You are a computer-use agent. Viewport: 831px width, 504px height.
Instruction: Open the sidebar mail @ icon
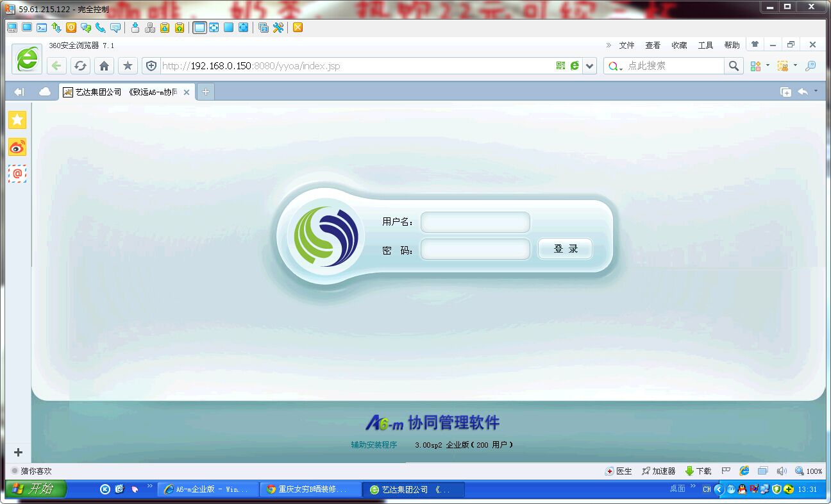pos(17,174)
